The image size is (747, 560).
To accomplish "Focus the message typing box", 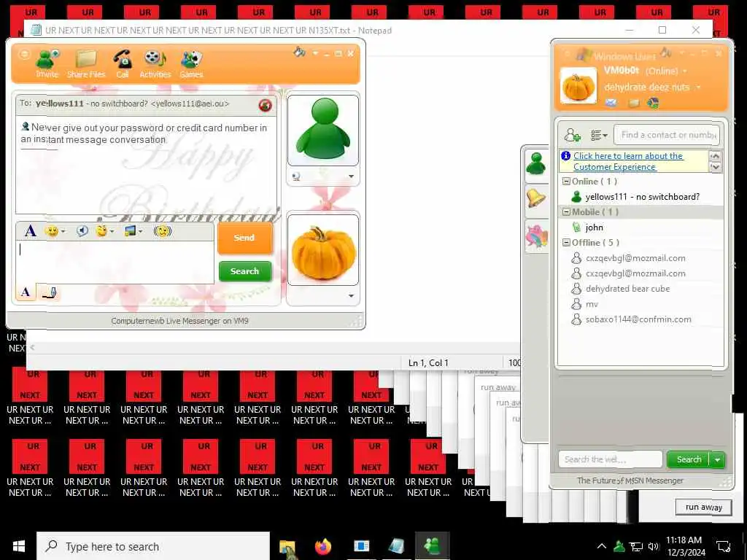I will pos(115,262).
